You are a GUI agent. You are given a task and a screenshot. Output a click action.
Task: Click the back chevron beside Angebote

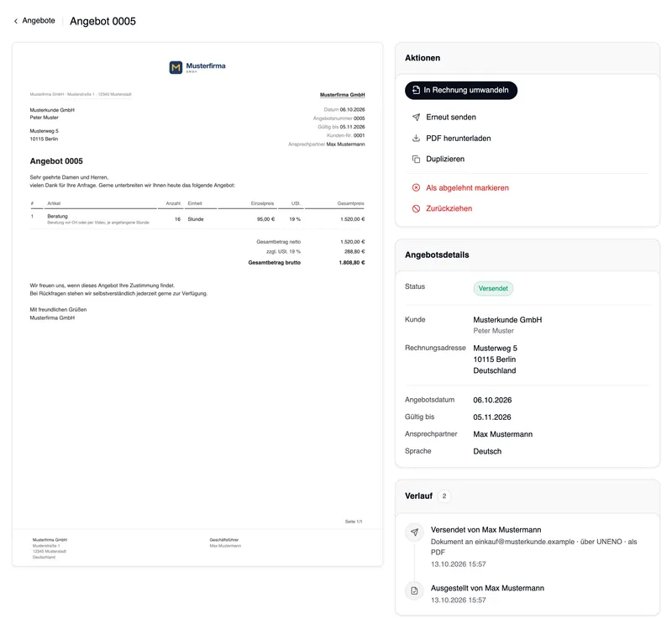[x=16, y=21]
